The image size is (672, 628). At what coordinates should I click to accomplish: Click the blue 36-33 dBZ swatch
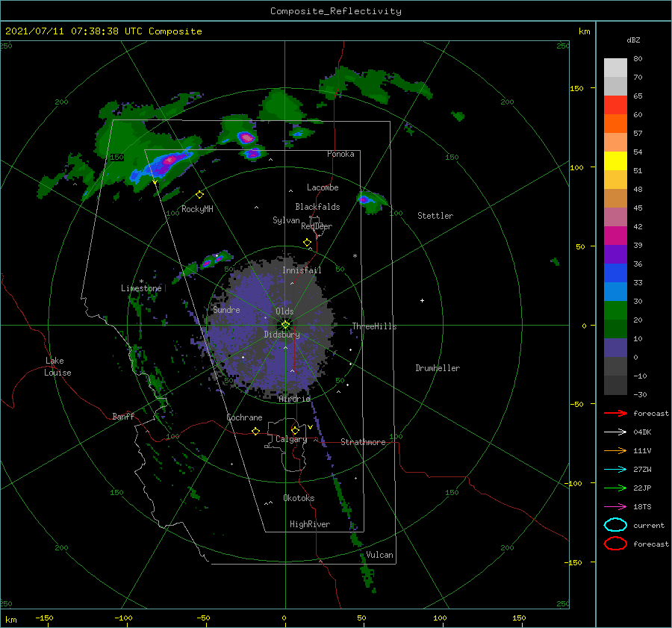click(x=615, y=273)
